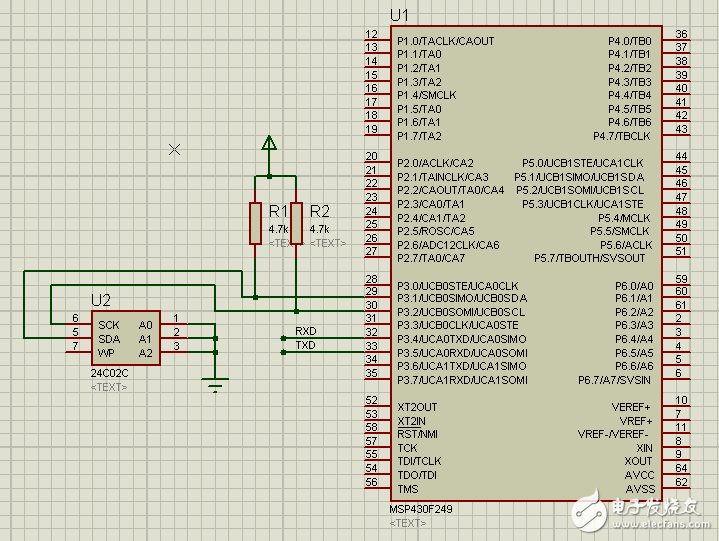Click the power terminal arrow above resistors
This screenshot has width=719, height=541.
269,143
